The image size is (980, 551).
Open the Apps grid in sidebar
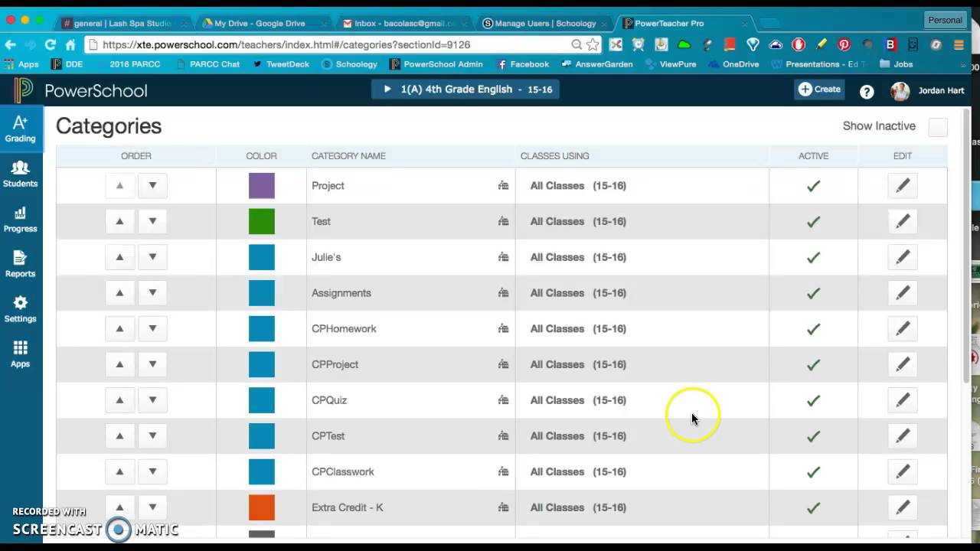[x=20, y=354]
